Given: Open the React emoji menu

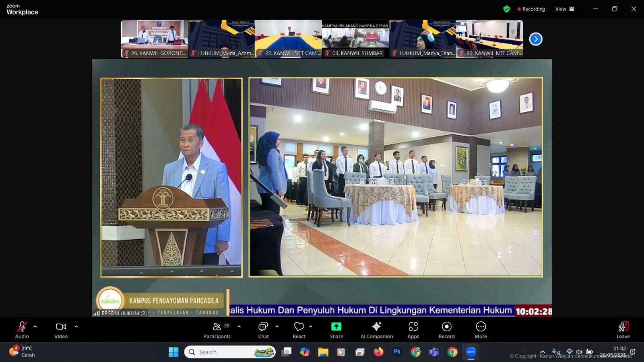Looking at the screenshot, I should (299, 330).
